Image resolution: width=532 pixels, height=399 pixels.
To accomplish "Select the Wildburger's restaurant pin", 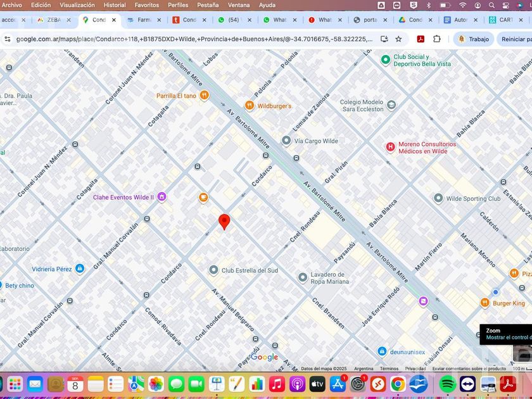I will (x=250, y=106).
